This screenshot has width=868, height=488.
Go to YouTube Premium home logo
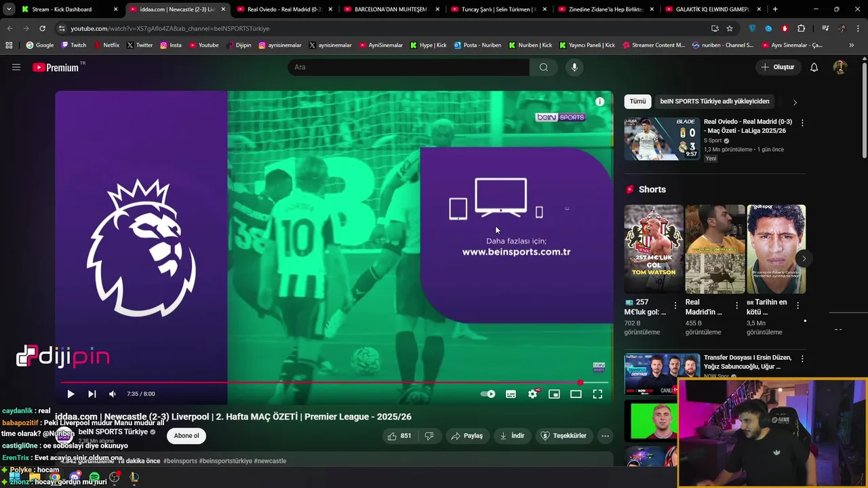click(x=58, y=67)
